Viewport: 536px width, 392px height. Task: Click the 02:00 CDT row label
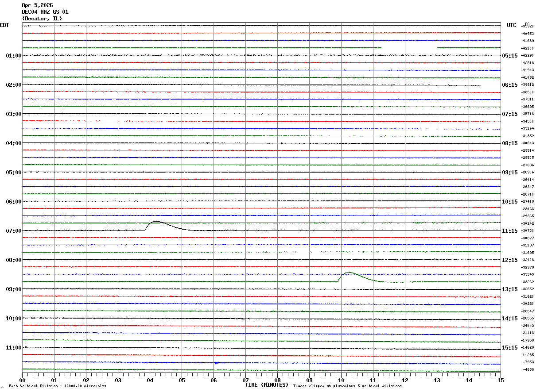click(x=14, y=85)
